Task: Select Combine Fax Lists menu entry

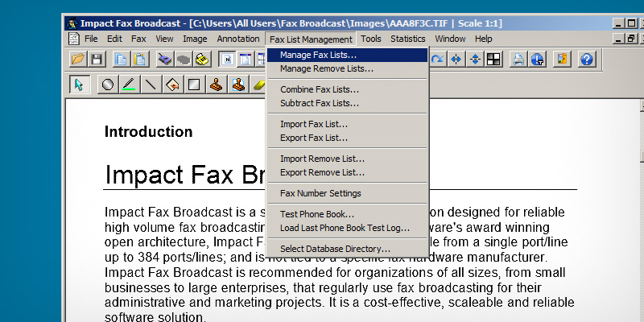Action: [320, 89]
